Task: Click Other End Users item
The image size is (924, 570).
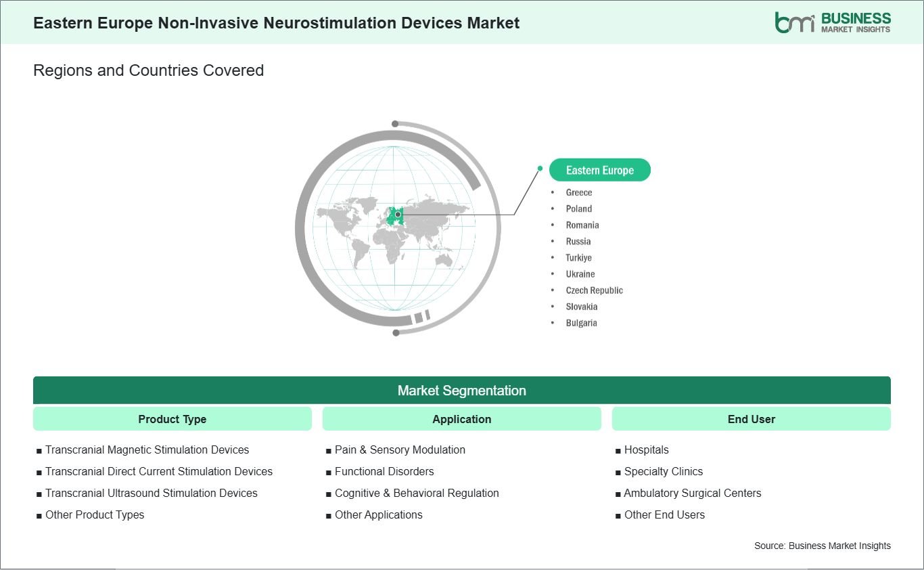Action: click(x=664, y=514)
